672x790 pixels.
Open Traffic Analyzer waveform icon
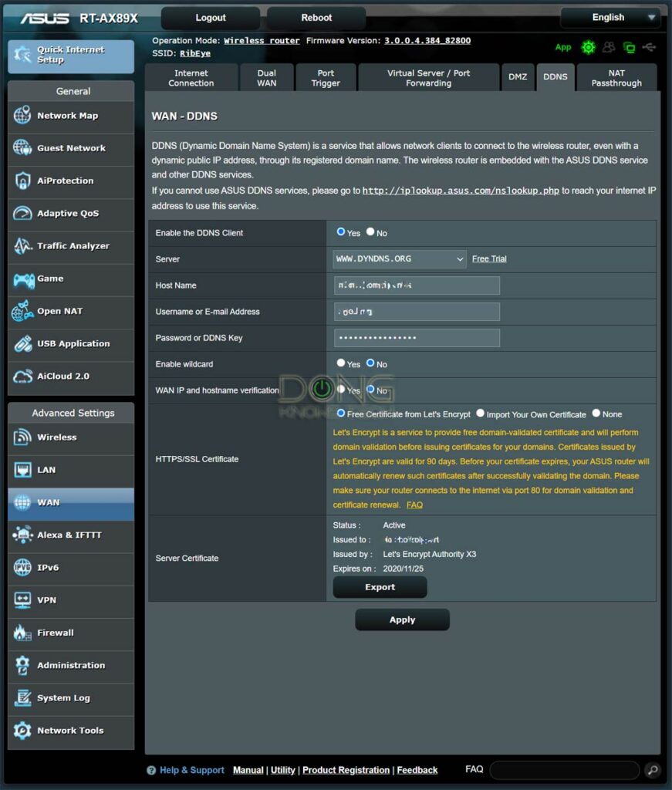coord(22,245)
